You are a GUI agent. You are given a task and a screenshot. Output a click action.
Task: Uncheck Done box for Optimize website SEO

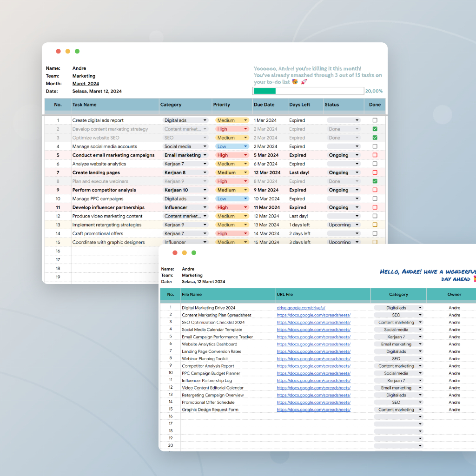click(375, 138)
